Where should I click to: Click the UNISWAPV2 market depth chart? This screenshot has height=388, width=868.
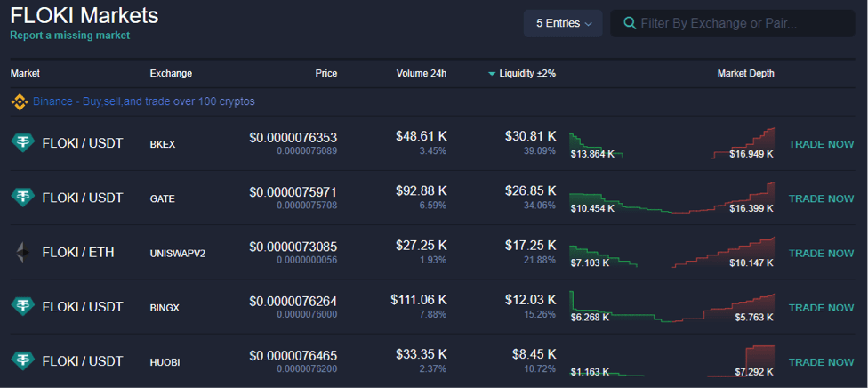(671, 252)
